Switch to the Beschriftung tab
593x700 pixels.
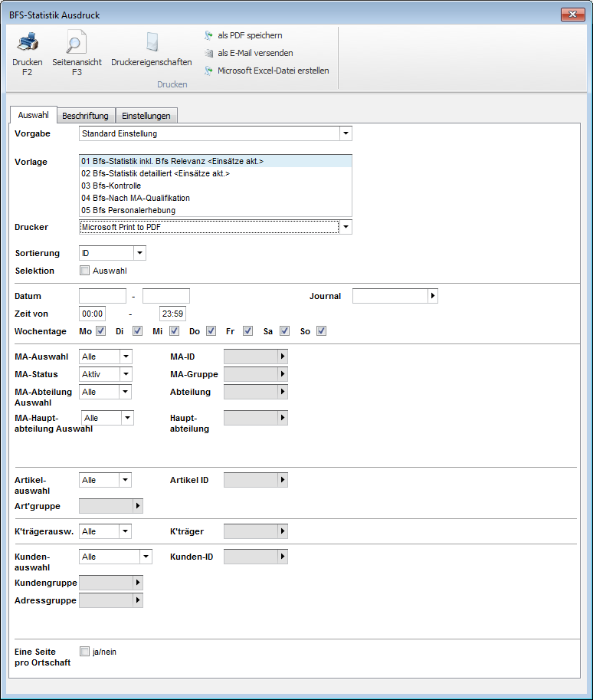[x=85, y=116]
